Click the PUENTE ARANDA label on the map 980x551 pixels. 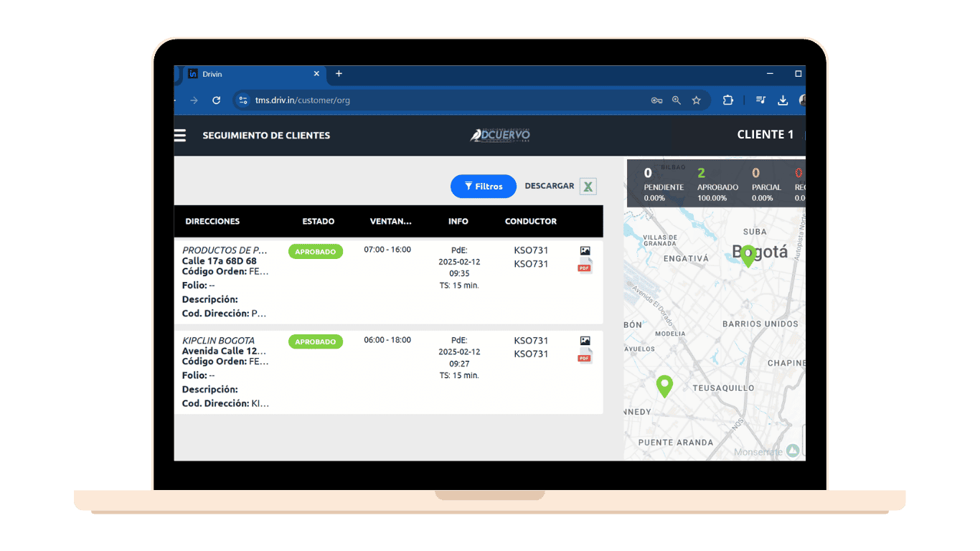[676, 443]
